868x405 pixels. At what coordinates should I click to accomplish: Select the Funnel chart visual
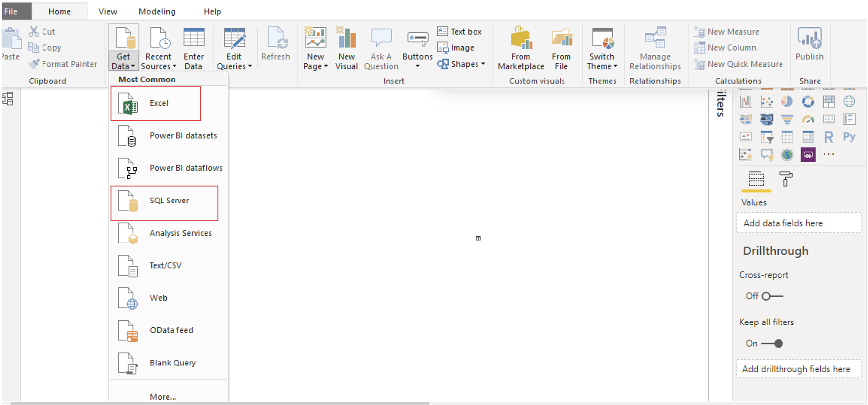[787, 120]
